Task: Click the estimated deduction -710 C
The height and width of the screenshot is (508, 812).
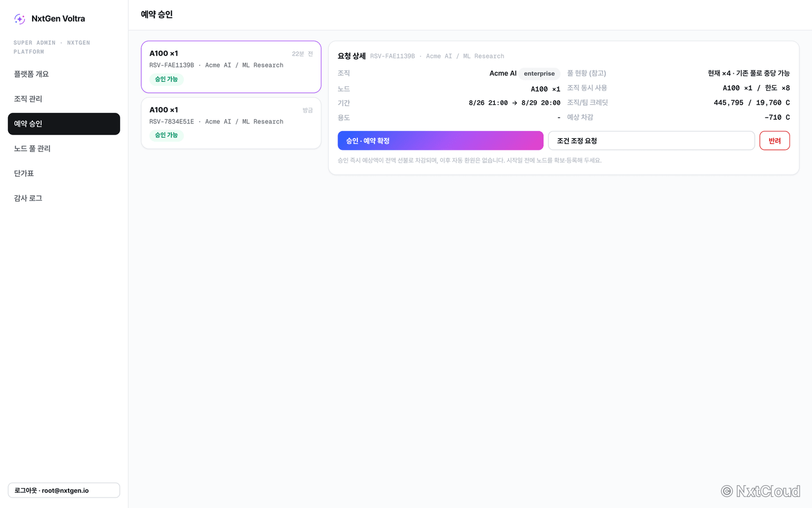Action: click(777, 117)
